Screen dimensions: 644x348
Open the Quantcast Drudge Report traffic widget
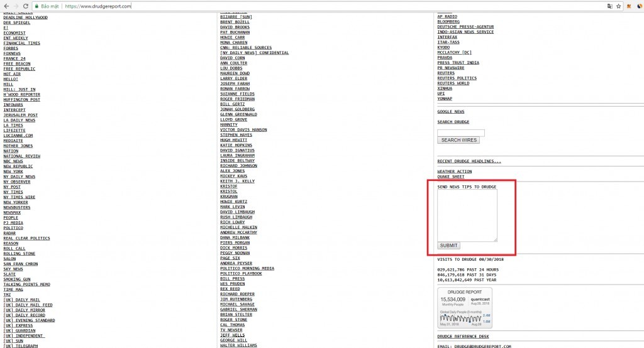pos(465,308)
